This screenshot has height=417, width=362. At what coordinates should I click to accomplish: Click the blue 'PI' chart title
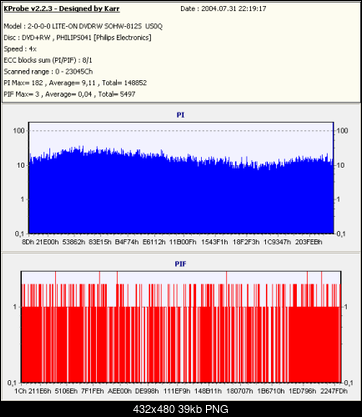coord(180,115)
